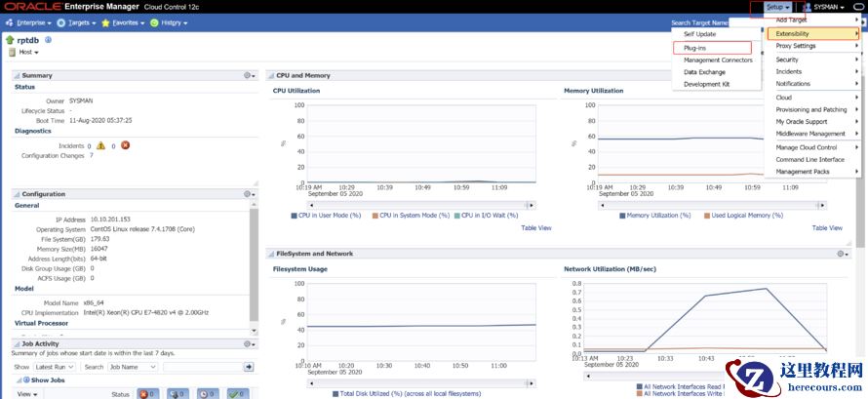868x399 pixels.
Task: Open the Configuration panel gear options
Action: (250, 194)
